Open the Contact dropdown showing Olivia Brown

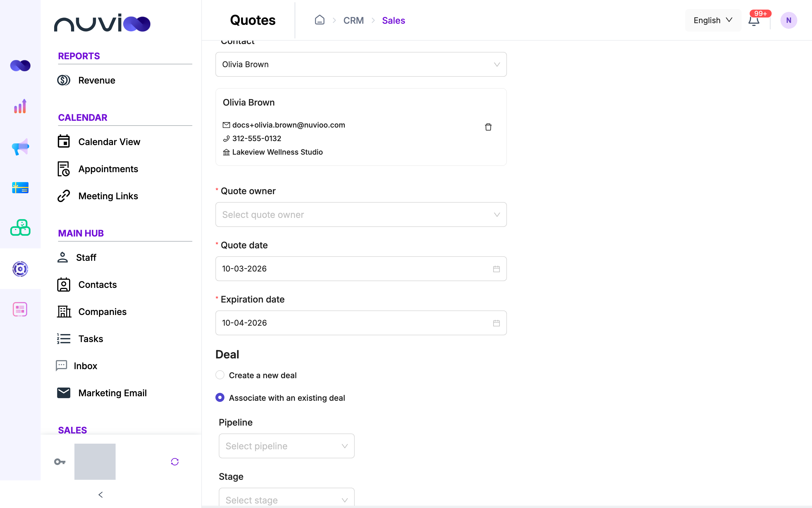[361, 64]
